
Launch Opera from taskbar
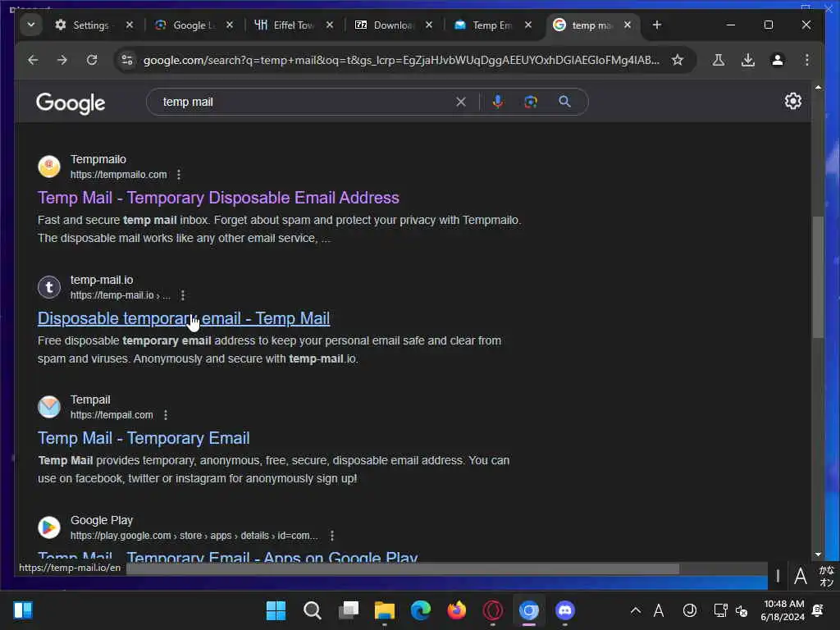point(493,610)
